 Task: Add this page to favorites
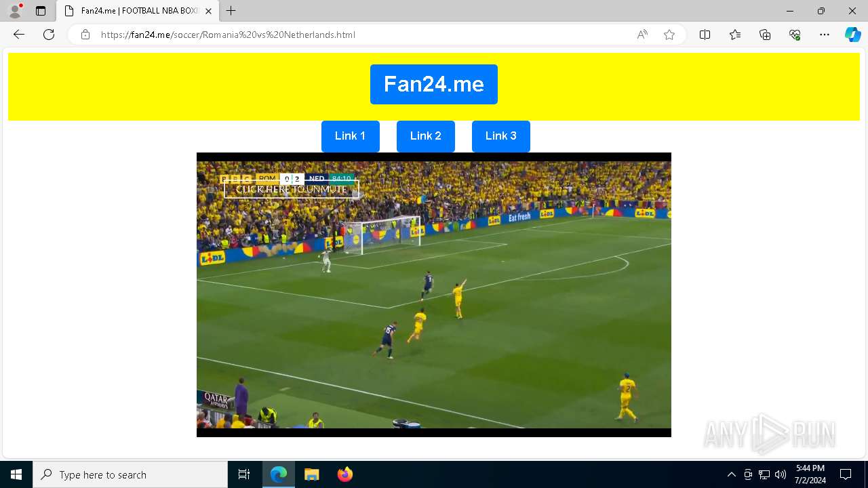pos(669,35)
